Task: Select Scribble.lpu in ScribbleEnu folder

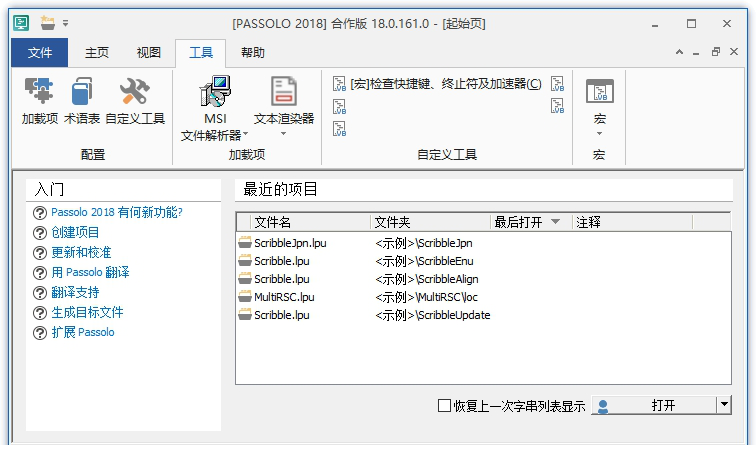Action: tap(483, 261)
